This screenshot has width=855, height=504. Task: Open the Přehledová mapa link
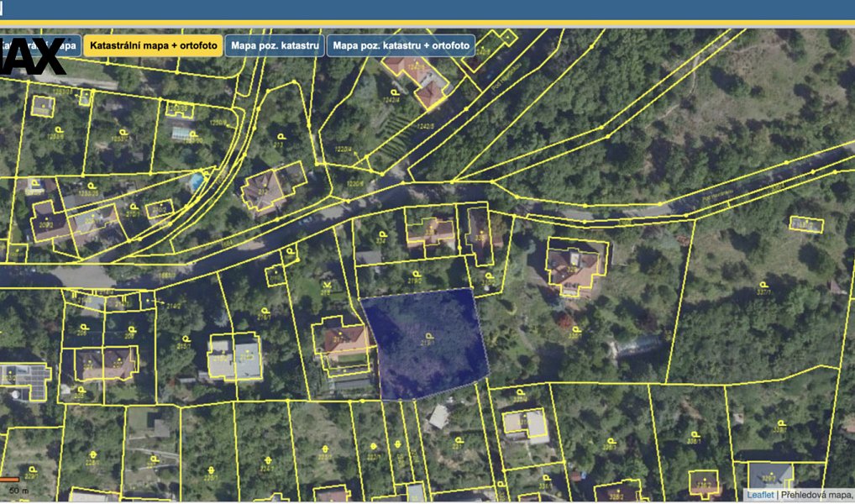(816, 495)
